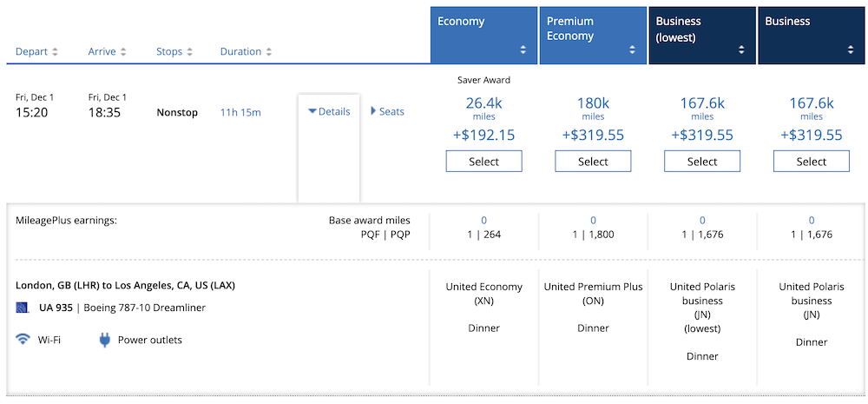Click the 18:35 arrival time
Viewport: 868px width, 404px height.
[x=105, y=112]
